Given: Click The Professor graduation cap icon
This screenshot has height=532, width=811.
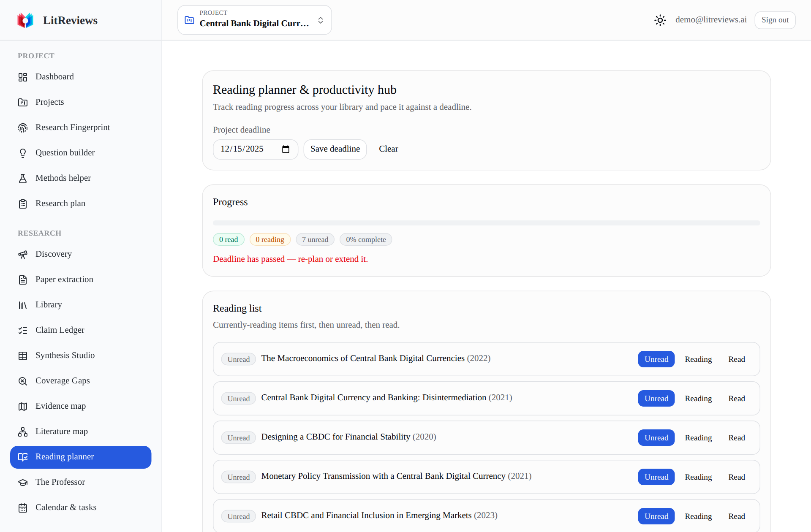Looking at the screenshot, I should [x=23, y=482].
